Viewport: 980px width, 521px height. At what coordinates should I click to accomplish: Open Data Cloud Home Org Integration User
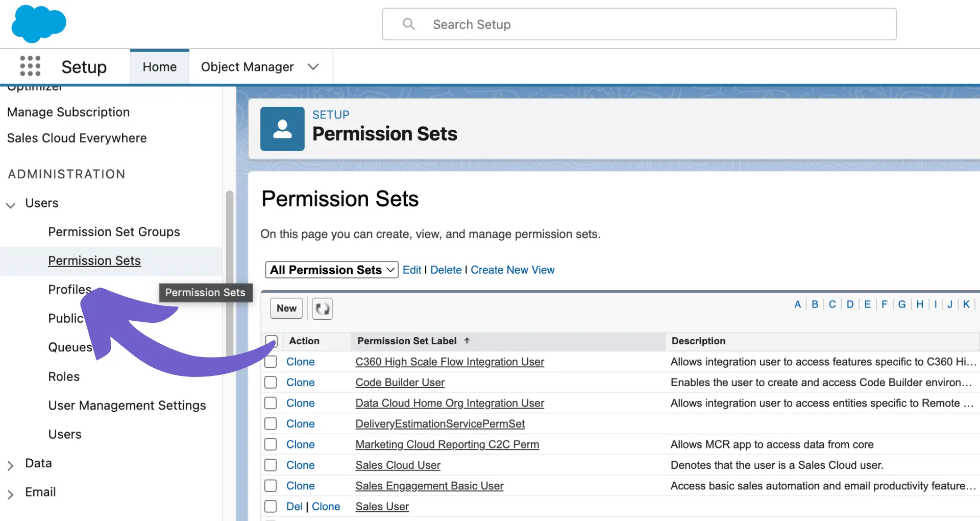(x=450, y=403)
